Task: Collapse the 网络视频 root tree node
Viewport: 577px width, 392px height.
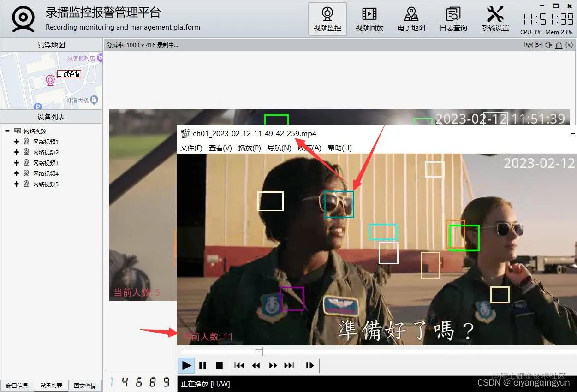Action: point(7,131)
